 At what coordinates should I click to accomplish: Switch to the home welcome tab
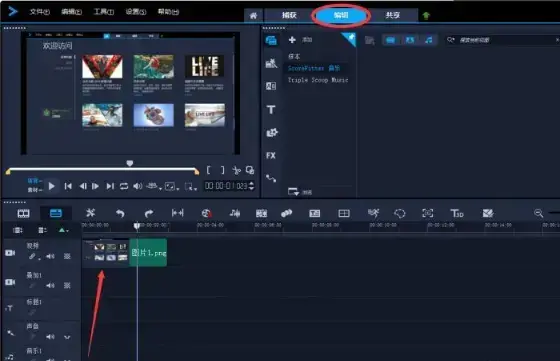pyautogui.click(x=253, y=15)
